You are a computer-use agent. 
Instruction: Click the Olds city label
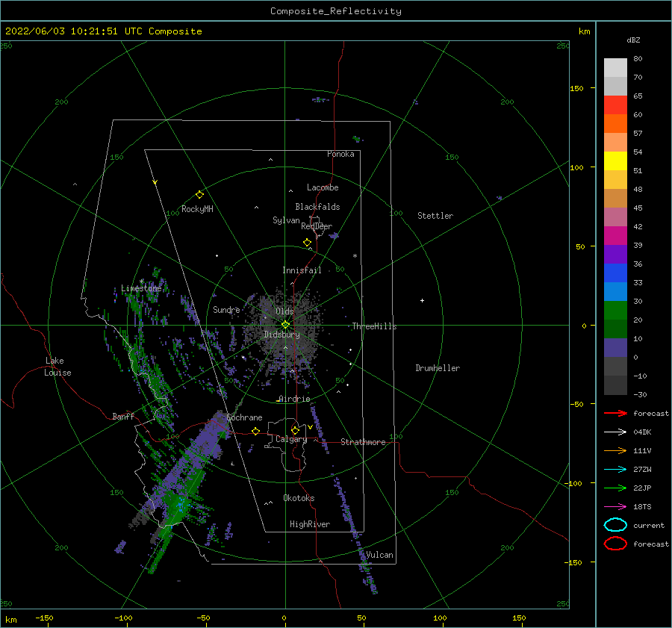tap(284, 311)
